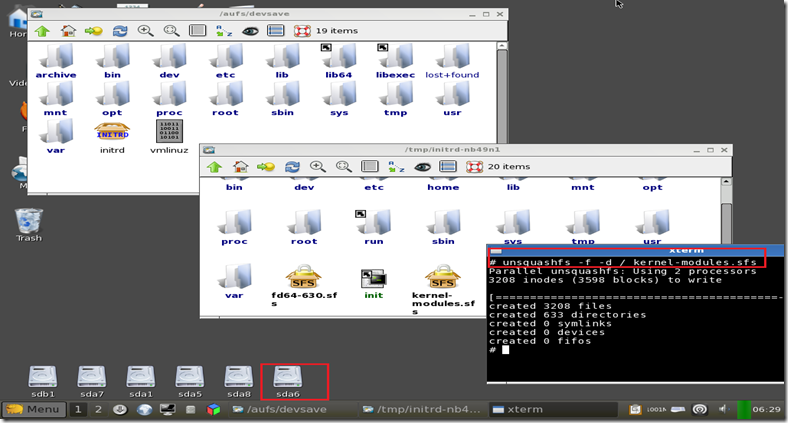Click fit-window-size icon in /aufs/devsave toolbar
The image size is (788, 423).
pos(198,31)
